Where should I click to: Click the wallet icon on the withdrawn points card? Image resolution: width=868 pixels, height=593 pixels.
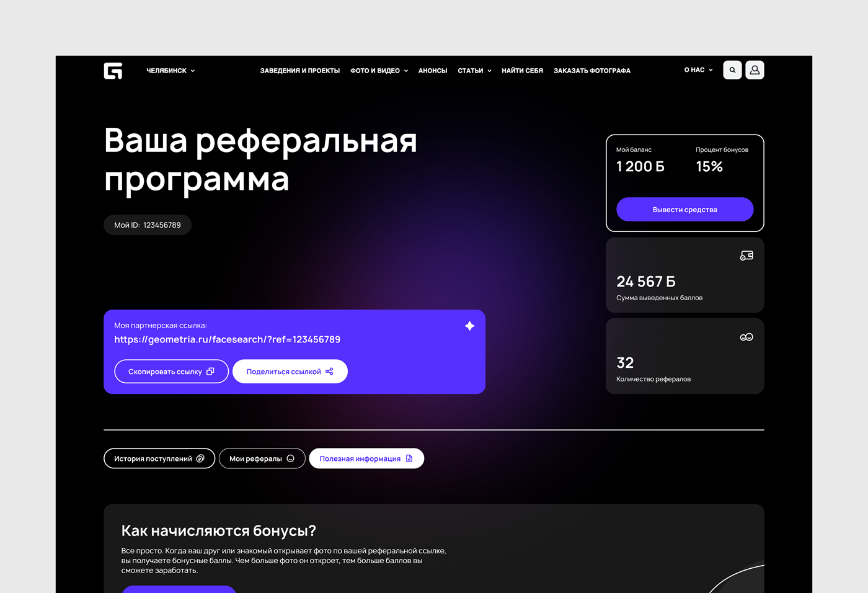(x=746, y=255)
